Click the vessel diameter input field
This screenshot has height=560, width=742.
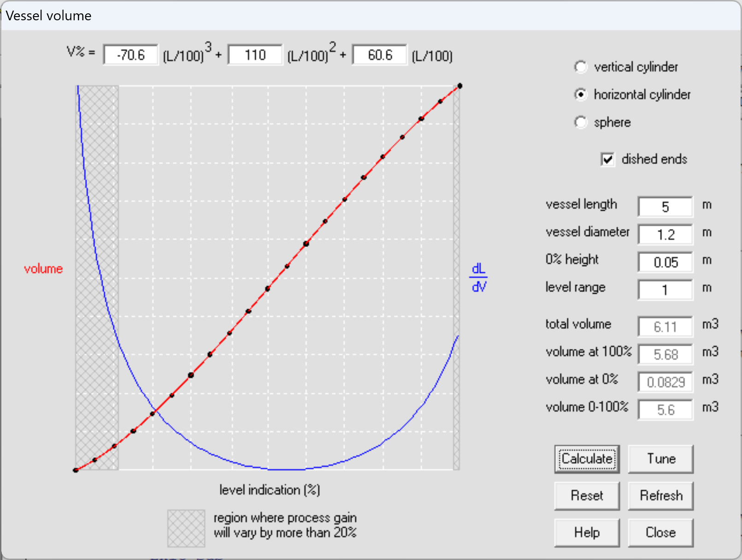coord(665,235)
